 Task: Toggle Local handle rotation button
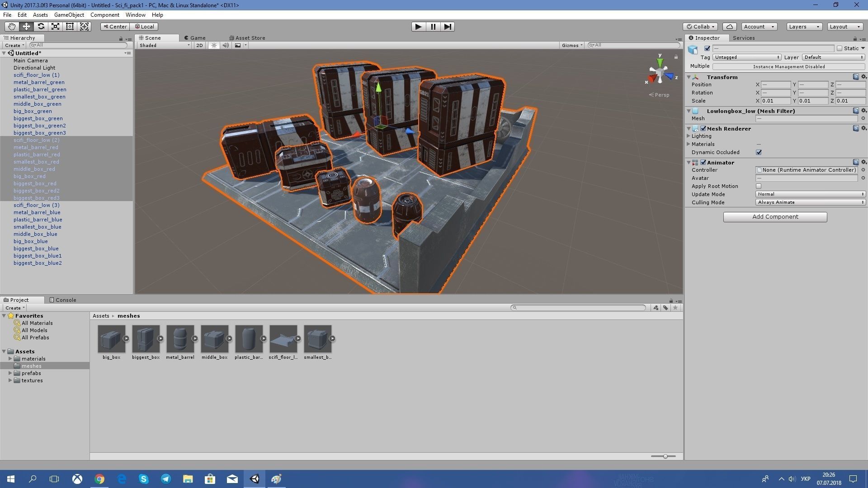[x=144, y=27]
